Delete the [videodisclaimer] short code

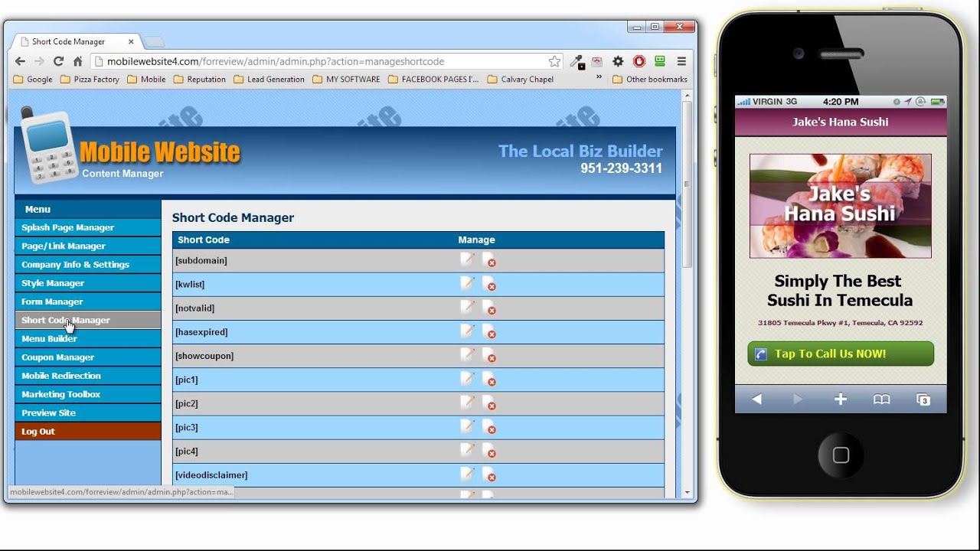coord(488,474)
